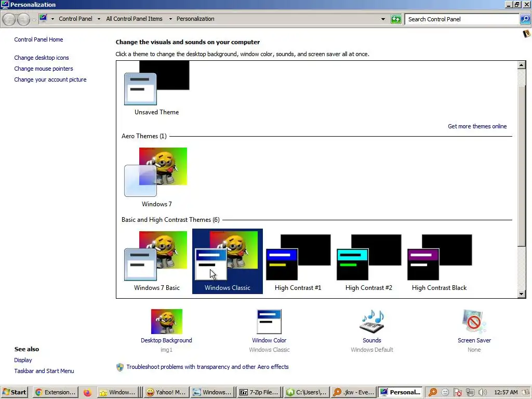Click the Back navigation button

[9, 19]
